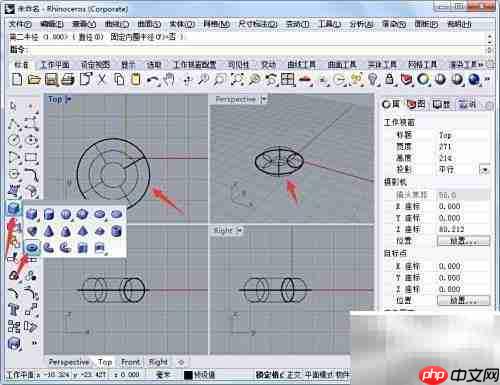
Task: Toggle 正交 ortho mode in status bar
Action: 294,375
